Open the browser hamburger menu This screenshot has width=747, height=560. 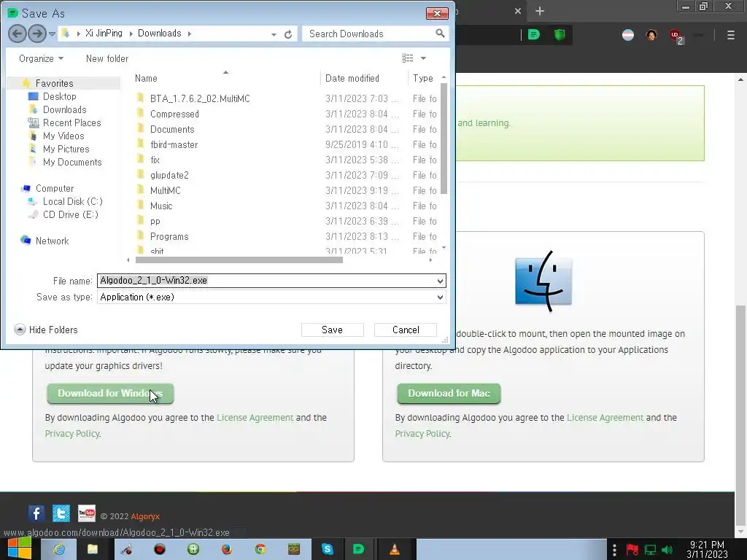(x=731, y=35)
